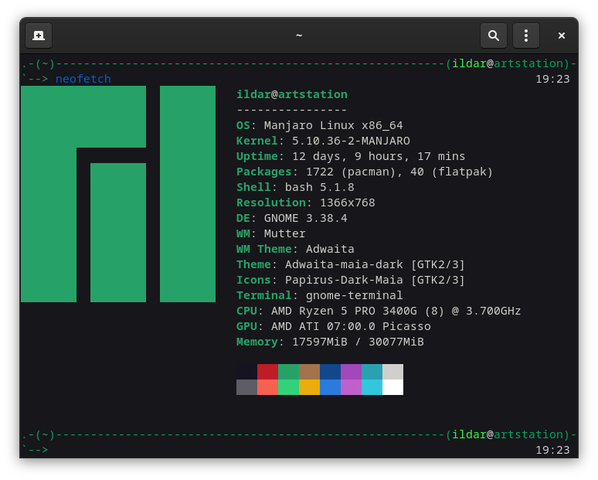Click the typed neofetch command
This screenshot has width=598, height=480.
click(x=83, y=79)
